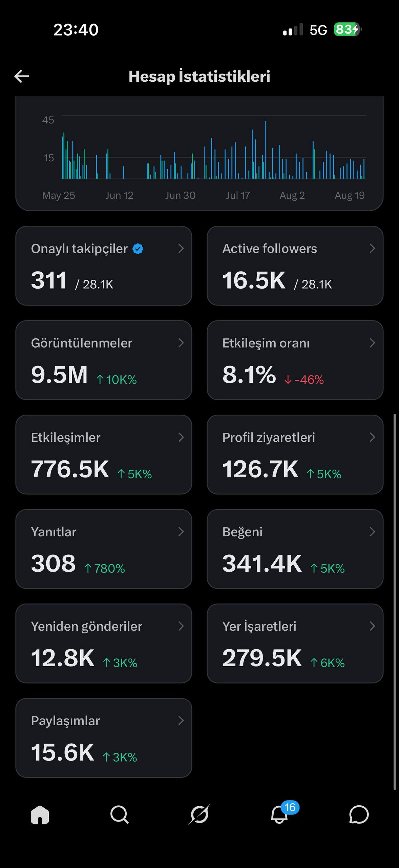Open the notifications bell icon
The height and width of the screenshot is (868, 399).
point(279,814)
